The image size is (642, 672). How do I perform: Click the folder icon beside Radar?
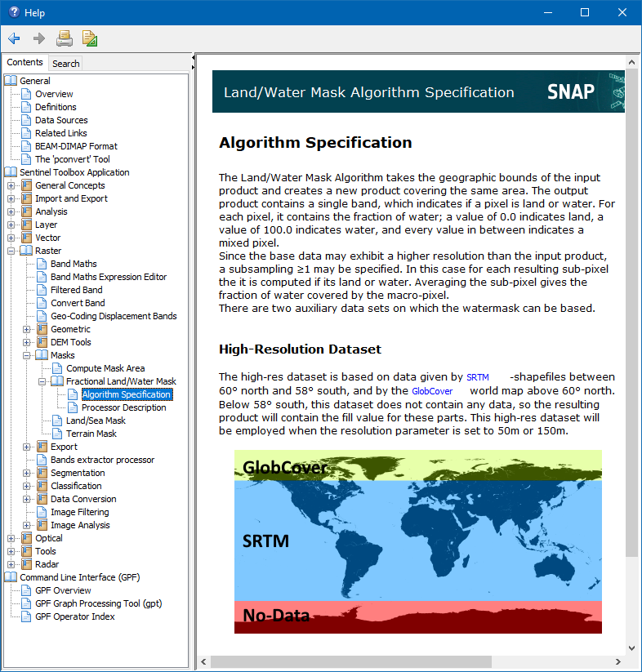point(27,564)
